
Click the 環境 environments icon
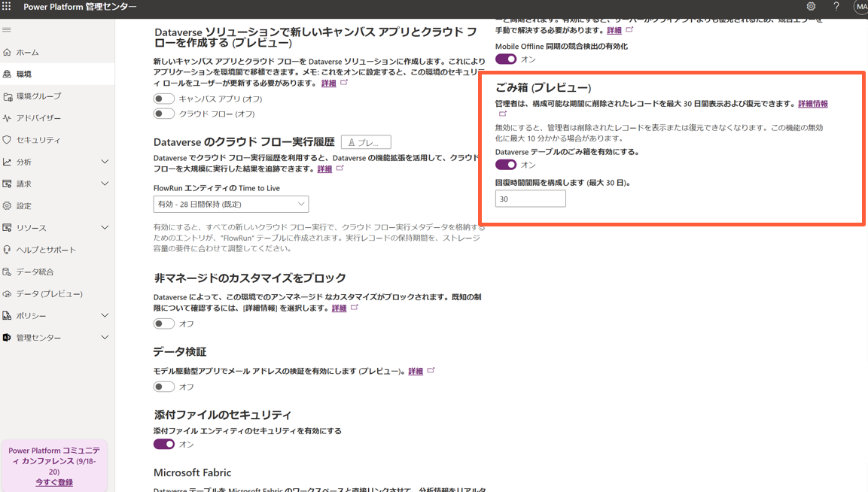[8, 74]
